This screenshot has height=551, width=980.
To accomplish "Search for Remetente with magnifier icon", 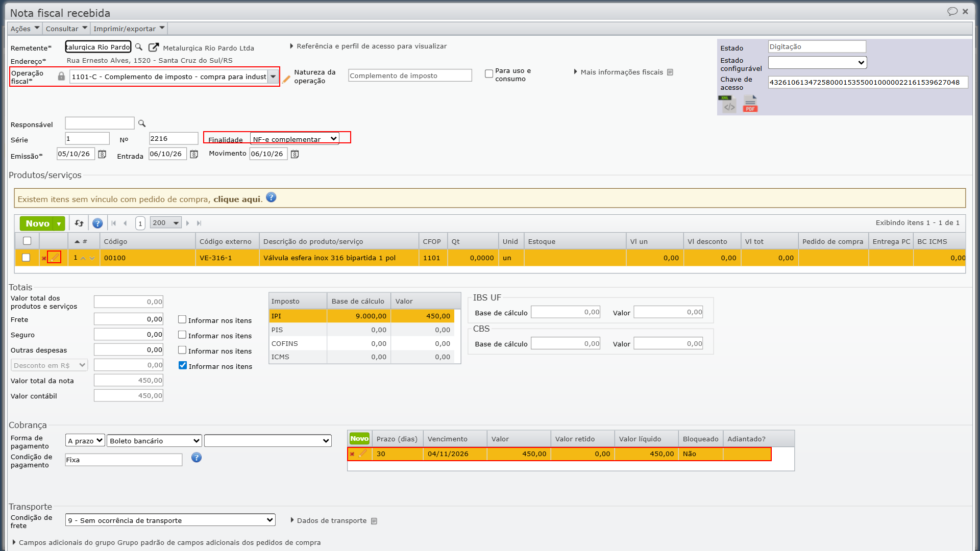I will coord(139,47).
